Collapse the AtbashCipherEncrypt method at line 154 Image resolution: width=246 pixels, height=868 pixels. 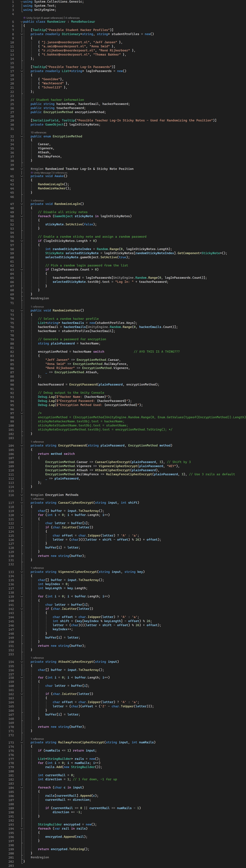click(22, 661)
